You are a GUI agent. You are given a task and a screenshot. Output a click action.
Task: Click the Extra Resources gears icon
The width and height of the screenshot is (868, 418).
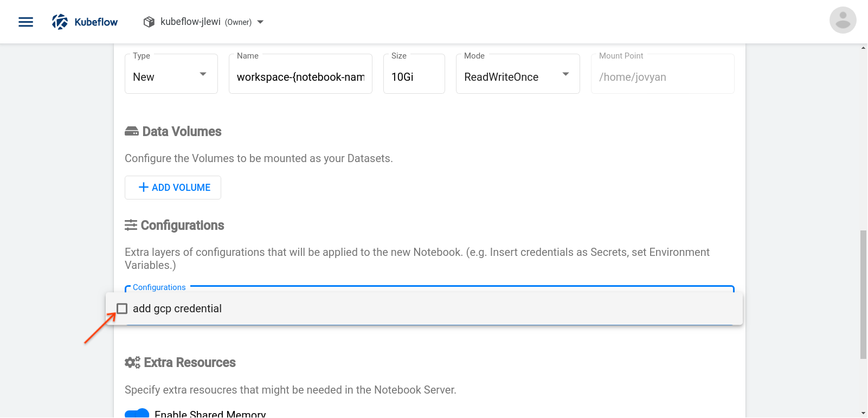coord(132,362)
